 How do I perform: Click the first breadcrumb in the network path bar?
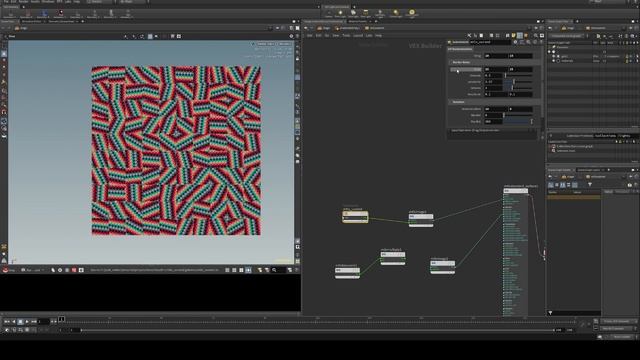[324, 28]
